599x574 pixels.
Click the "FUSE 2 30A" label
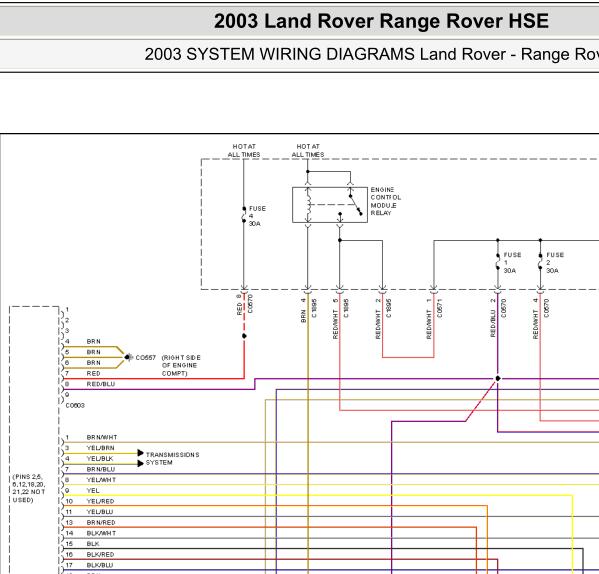555,262
